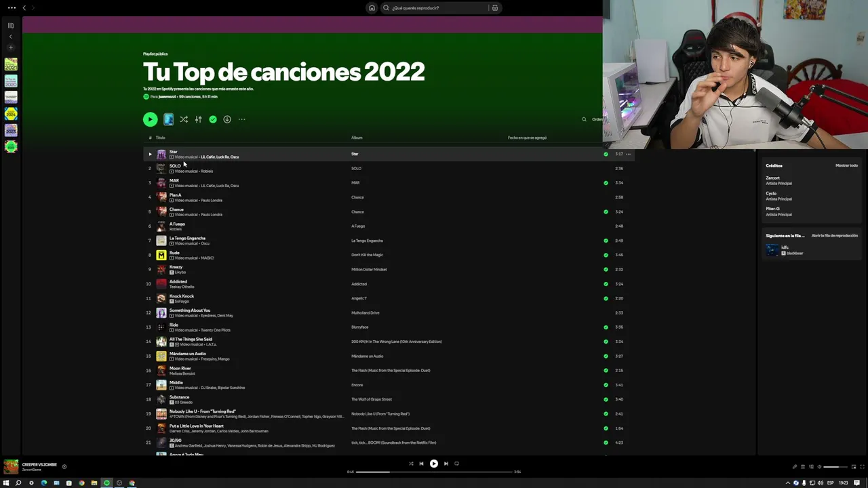868x488 pixels.
Task: Toggle saved checkmark for track MAR
Action: [x=606, y=183]
